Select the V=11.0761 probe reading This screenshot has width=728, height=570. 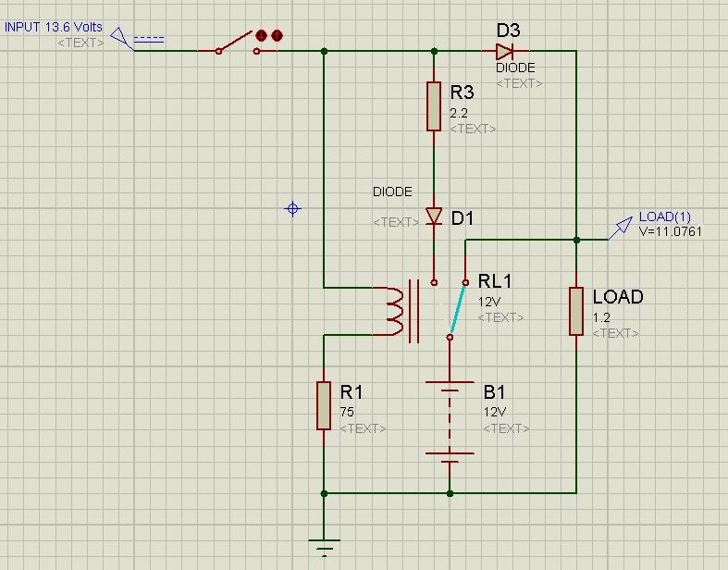pyautogui.click(x=671, y=231)
